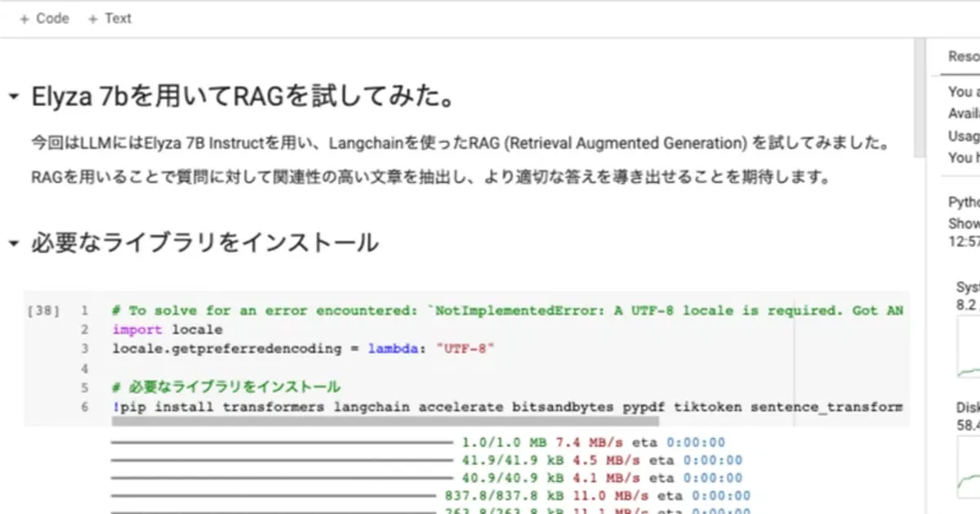Add a new Text cell
The height and width of the screenshot is (514, 980).
[109, 18]
